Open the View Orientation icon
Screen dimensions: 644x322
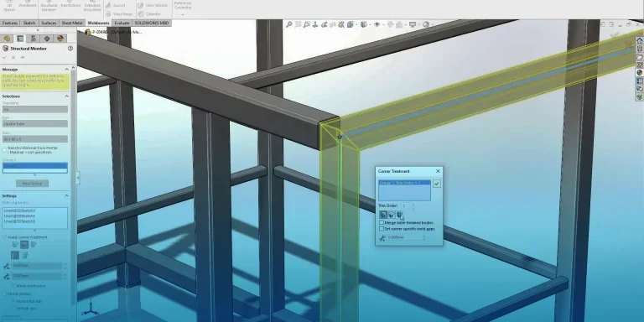click(350, 24)
